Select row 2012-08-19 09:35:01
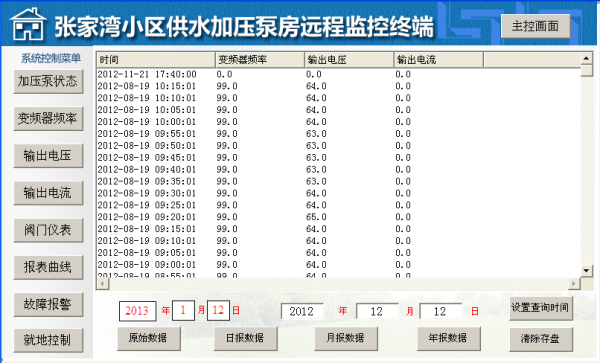The image size is (600, 363). pyautogui.click(x=338, y=181)
